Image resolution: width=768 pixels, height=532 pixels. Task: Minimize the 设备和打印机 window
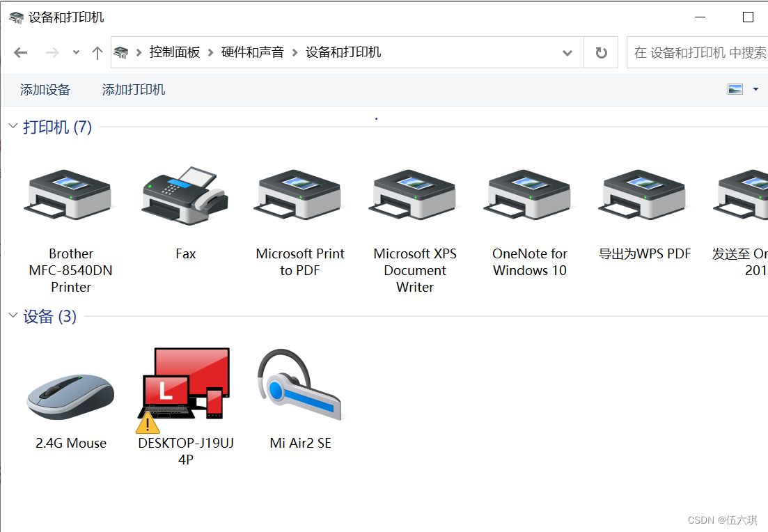700,17
